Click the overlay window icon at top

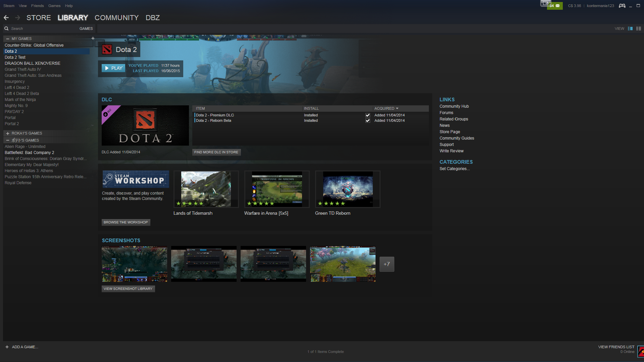545,3
